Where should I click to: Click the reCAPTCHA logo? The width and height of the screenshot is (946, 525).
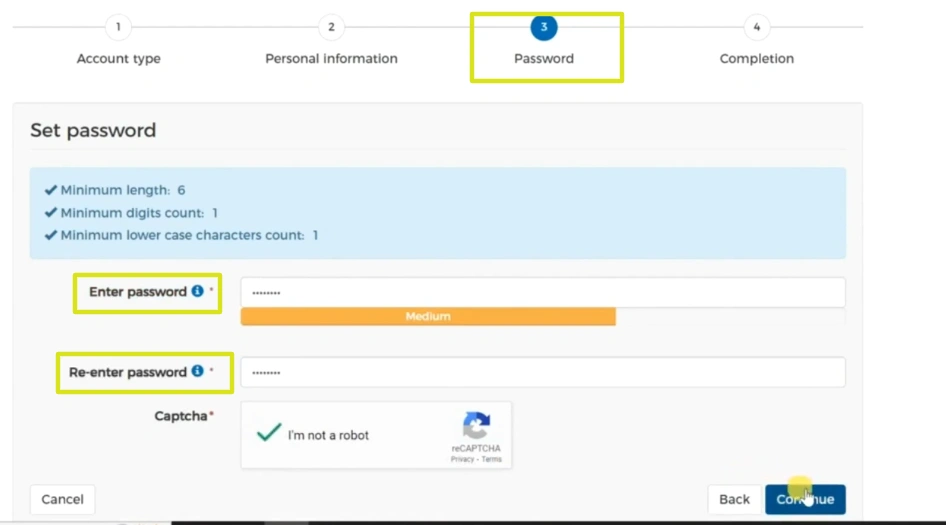click(476, 425)
